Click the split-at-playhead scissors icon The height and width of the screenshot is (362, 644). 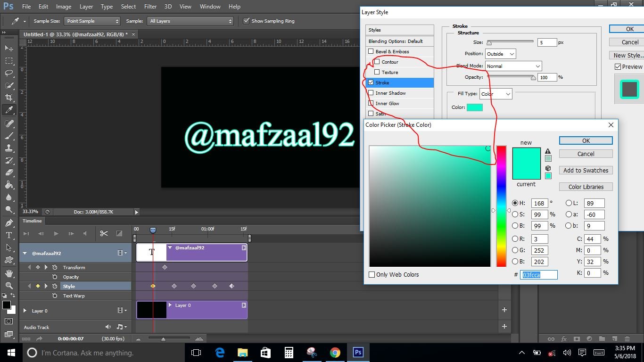tap(104, 233)
